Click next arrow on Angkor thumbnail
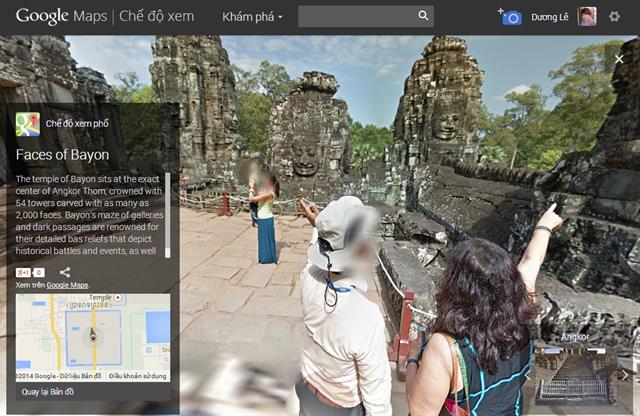 click(625, 375)
